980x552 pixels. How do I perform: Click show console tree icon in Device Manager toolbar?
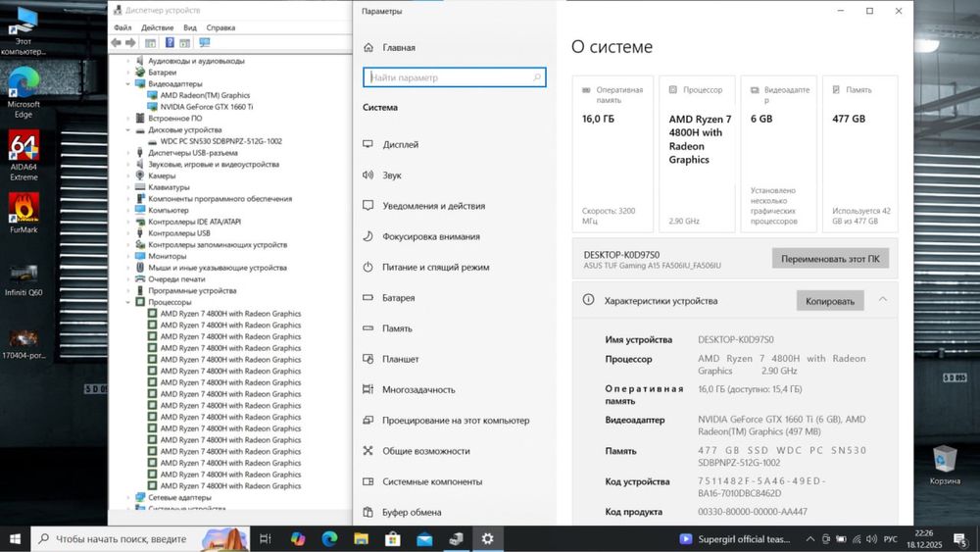pyautogui.click(x=150, y=42)
